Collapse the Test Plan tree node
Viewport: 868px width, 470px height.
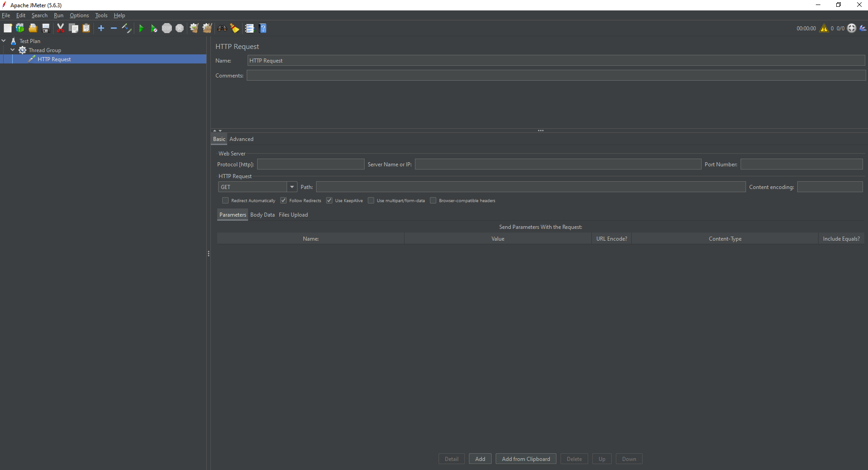(4, 41)
